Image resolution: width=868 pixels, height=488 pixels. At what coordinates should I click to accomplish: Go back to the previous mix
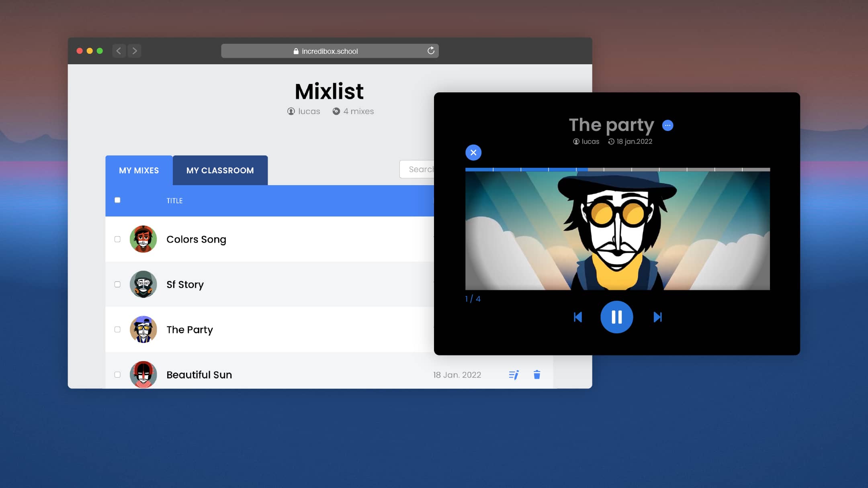[577, 317]
